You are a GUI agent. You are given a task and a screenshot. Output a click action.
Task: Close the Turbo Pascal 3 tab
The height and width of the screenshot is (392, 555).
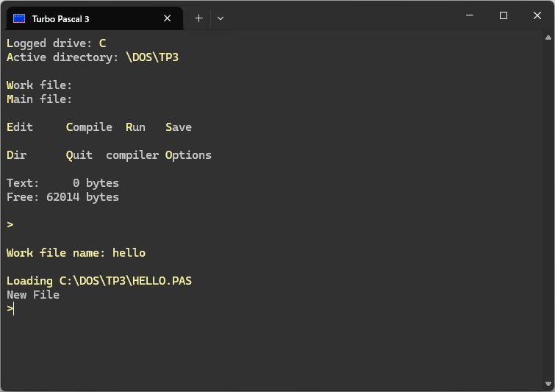(x=168, y=18)
